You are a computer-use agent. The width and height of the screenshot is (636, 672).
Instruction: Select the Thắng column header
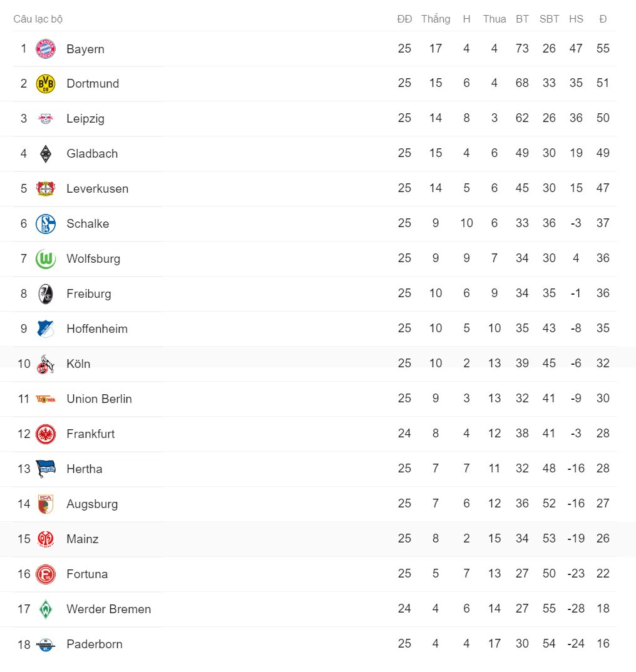tap(435, 19)
